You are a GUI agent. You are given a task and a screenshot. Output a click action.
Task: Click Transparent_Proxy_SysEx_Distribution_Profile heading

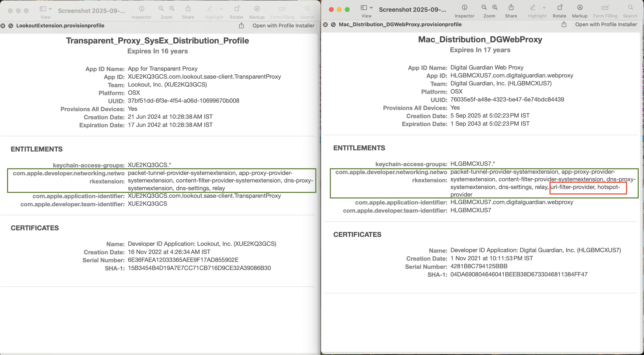(158, 41)
